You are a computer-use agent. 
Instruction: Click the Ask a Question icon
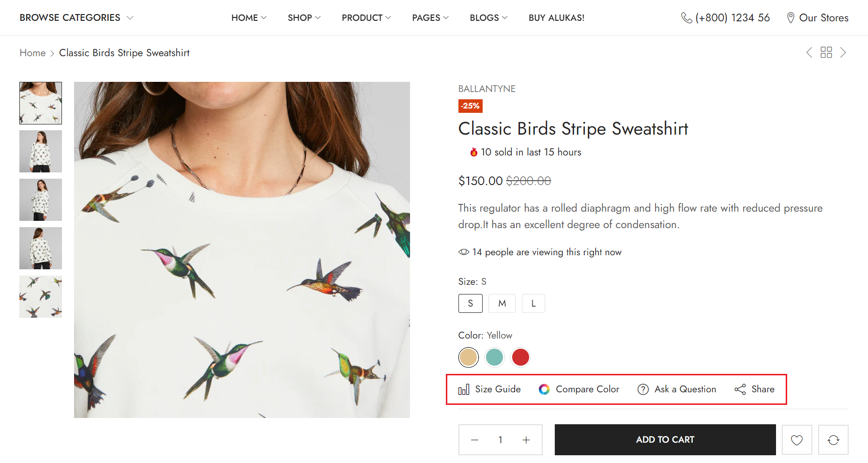643,389
